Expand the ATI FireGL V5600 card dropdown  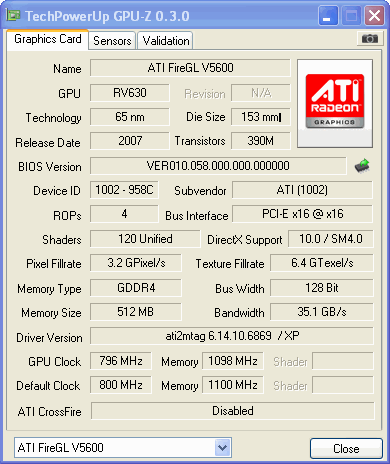223,447
